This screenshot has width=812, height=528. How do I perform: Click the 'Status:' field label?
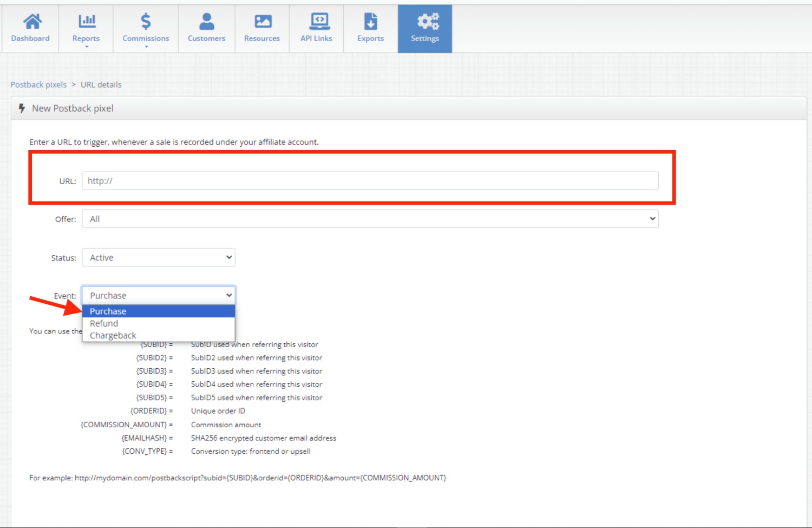tap(63, 258)
